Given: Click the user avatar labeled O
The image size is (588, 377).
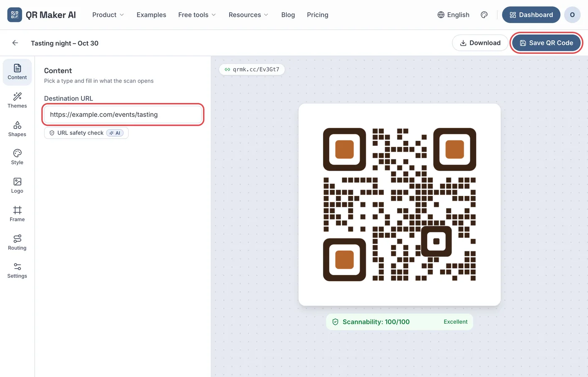Looking at the screenshot, I should click(572, 15).
